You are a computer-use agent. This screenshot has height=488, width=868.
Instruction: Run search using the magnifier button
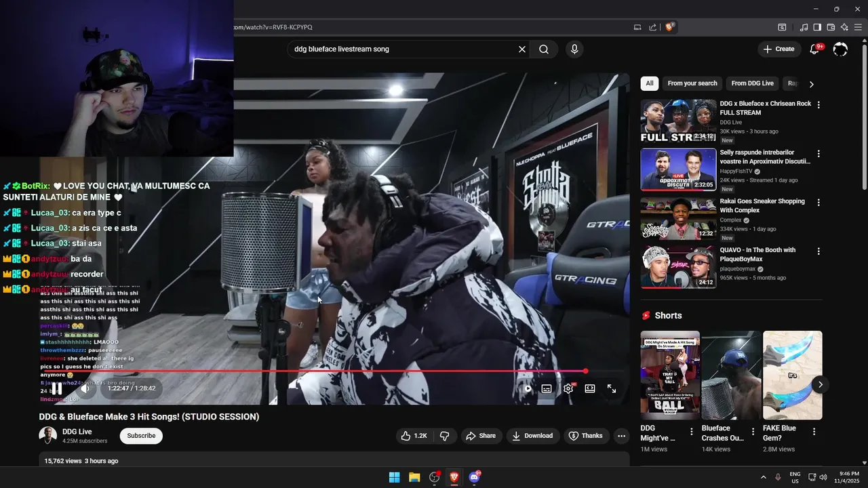(x=544, y=49)
